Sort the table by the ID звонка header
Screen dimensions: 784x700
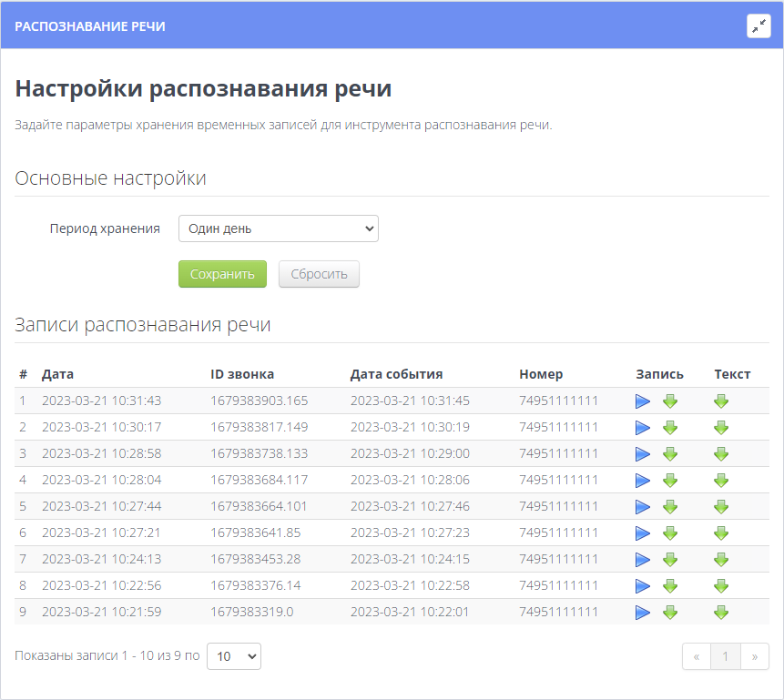pyautogui.click(x=241, y=374)
